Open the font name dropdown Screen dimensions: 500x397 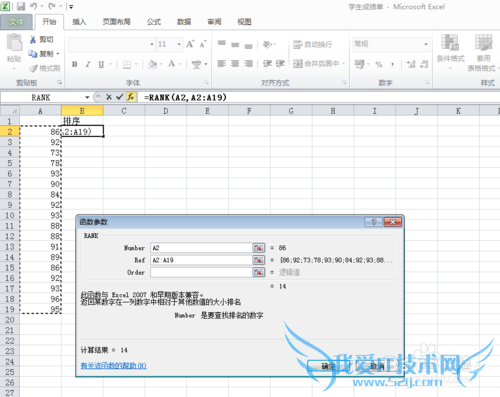point(152,44)
